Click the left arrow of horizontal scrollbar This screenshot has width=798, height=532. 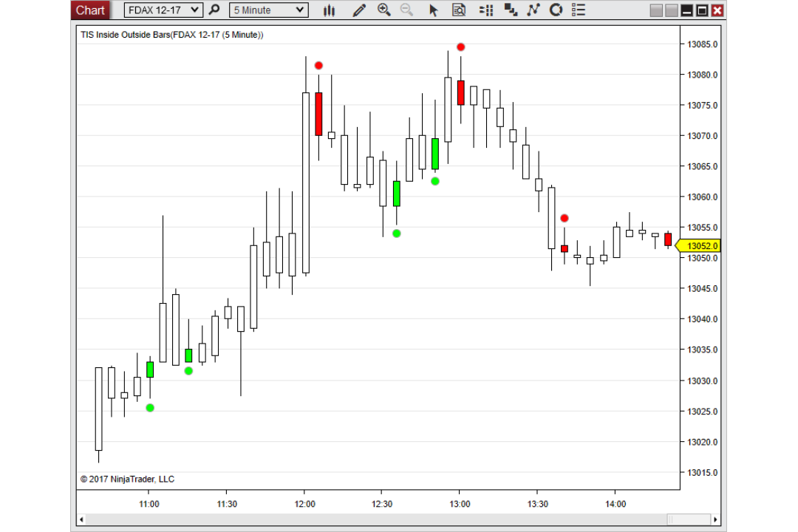pos(81,519)
